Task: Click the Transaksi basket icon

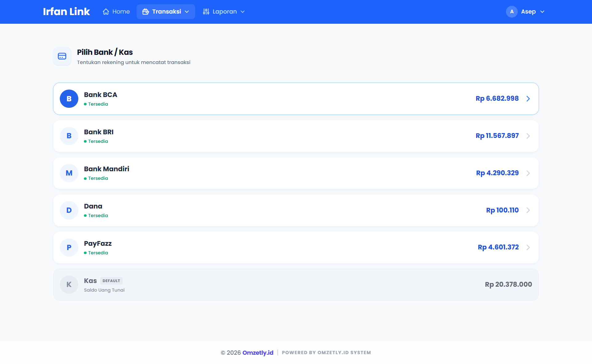Action: tap(146, 12)
